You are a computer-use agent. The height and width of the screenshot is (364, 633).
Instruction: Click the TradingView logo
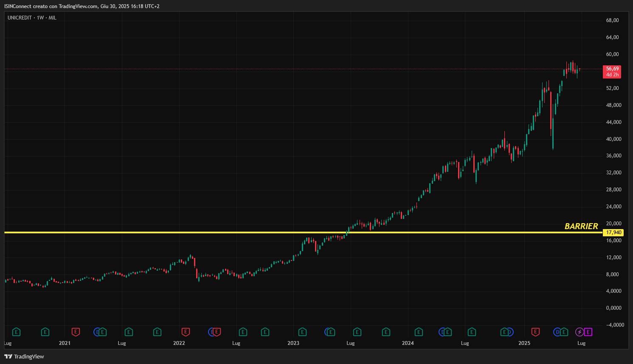(x=24, y=356)
